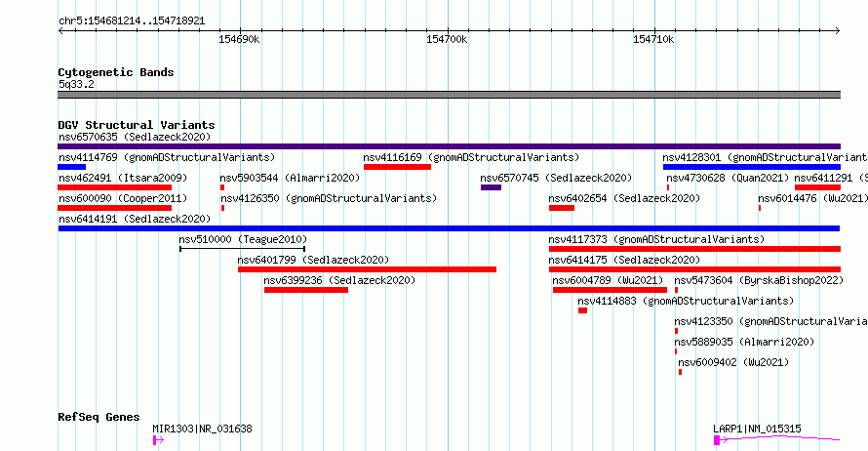Click the red nsv6401799 variant bar
Image resolution: width=868 pixels, height=451 pixels.
pyautogui.click(x=367, y=269)
